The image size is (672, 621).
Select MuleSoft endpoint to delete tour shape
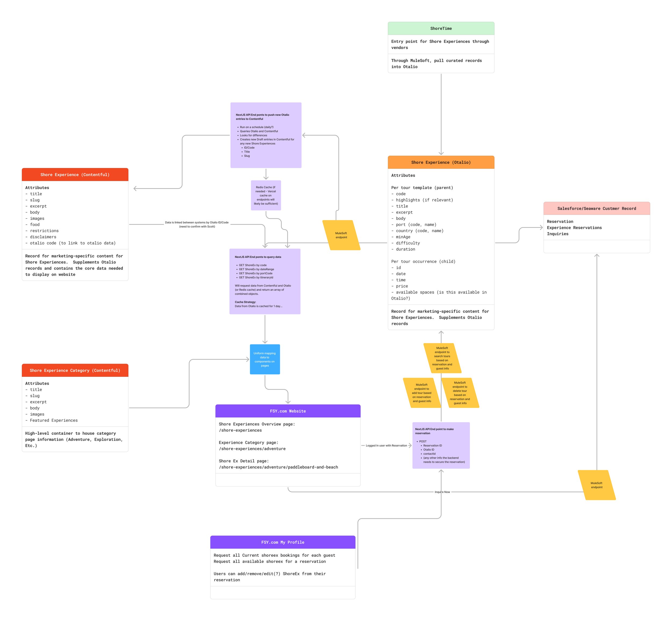(x=460, y=393)
